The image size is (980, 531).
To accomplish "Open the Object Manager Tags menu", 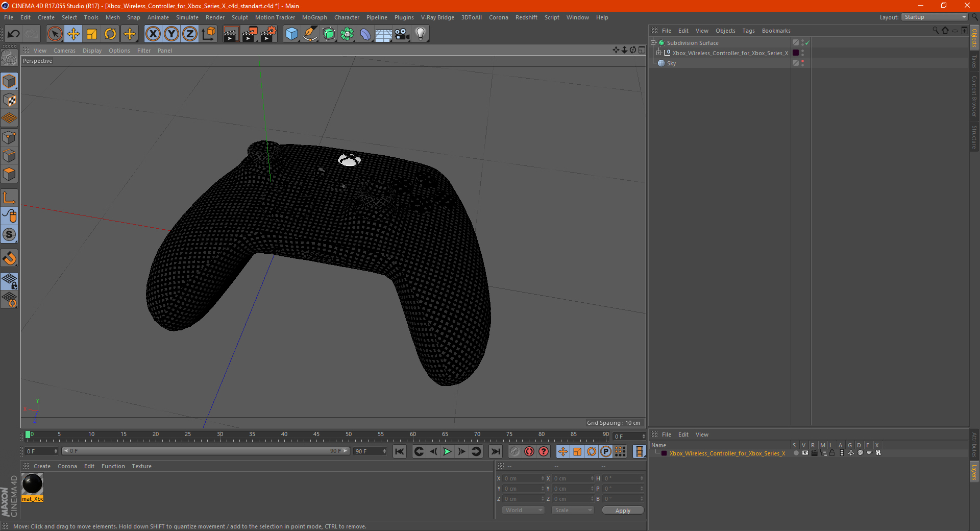I will point(748,31).
